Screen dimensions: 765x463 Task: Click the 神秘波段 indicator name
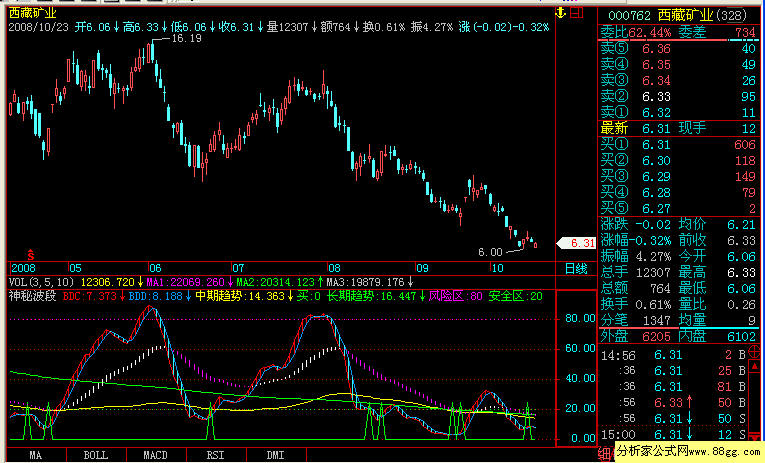[33, 296]
